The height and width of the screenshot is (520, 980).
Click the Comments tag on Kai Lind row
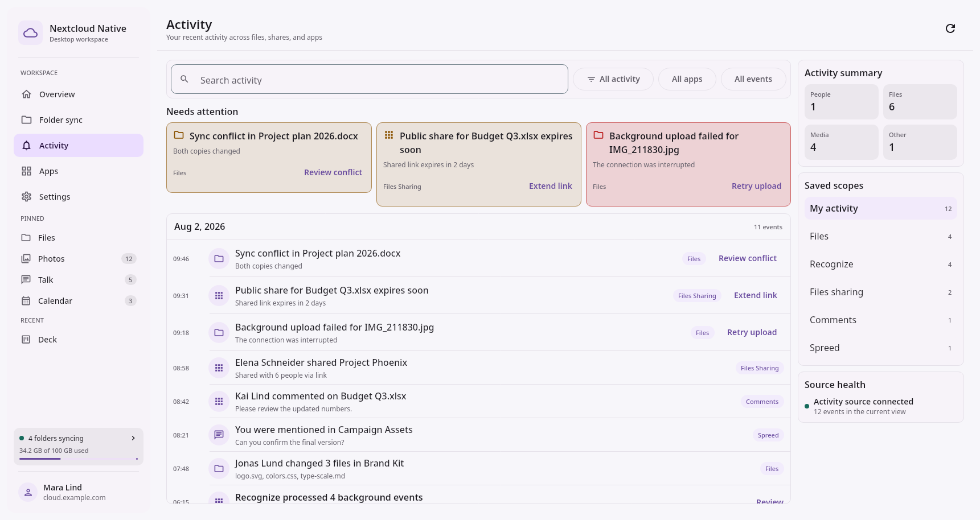[762, 402]
